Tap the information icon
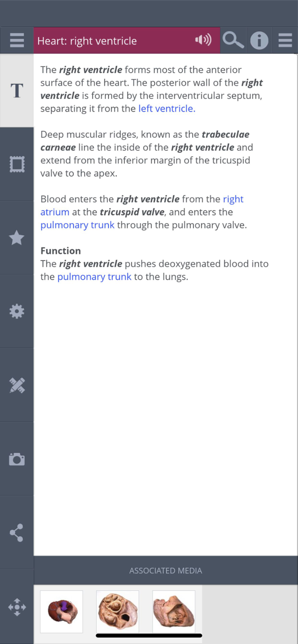298x644 pixels. pos(259,41)
